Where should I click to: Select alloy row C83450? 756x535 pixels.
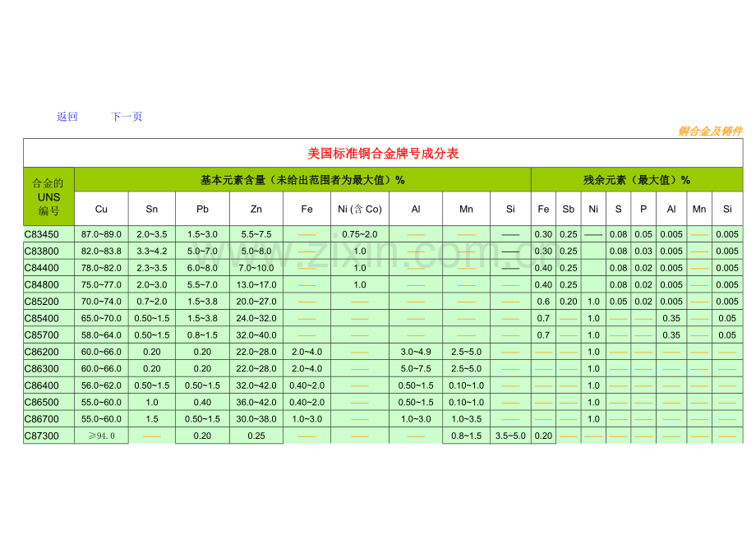[x=41, y=234]
